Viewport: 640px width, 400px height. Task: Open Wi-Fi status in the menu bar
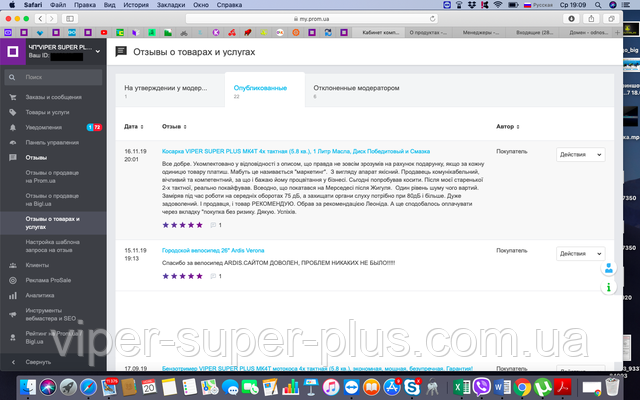(498, 5)
